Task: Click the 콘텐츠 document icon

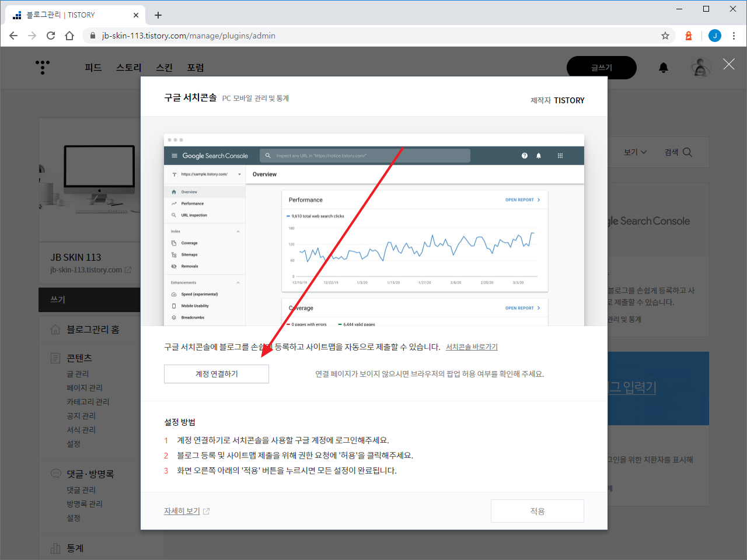Action: click(55, 358)
